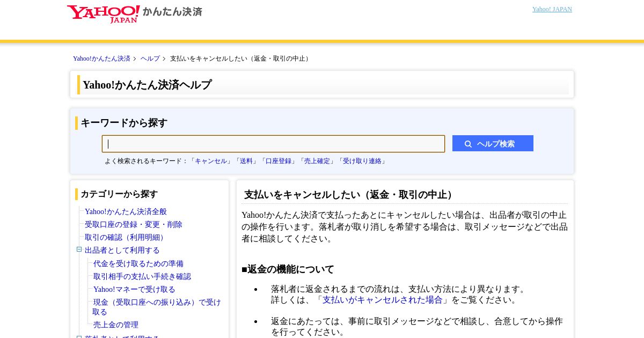Click the Yahoo!かんたん決済ヘルプ title

click(x=147, y=85)
